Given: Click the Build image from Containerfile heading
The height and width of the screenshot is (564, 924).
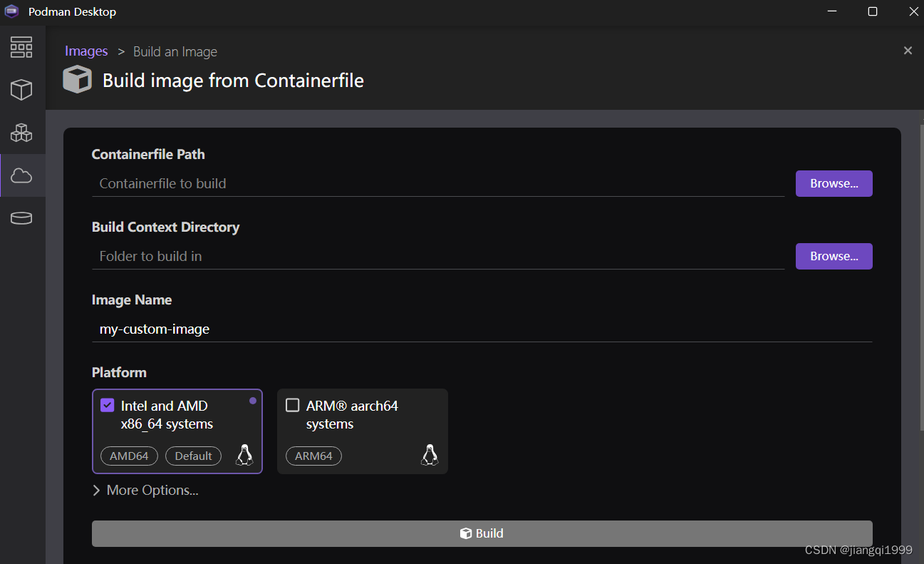Looking at the screenshot, I should coord(233,81).
